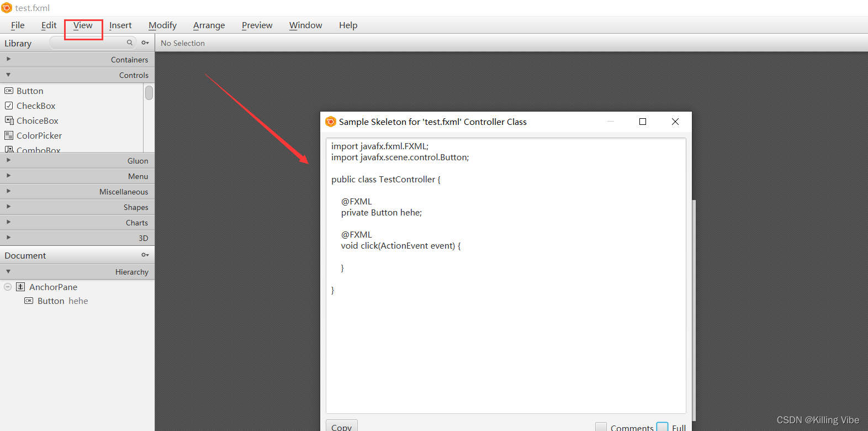Click the Button control icon in Library
This screenshot has width=868, height=431.
pyautogui.click(x=9, y=91)
